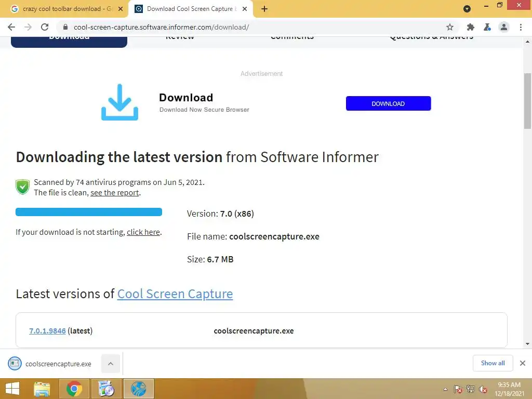Close the downloads bar
The height and width of the screenshot is (399, 532).
pos(523,363)
